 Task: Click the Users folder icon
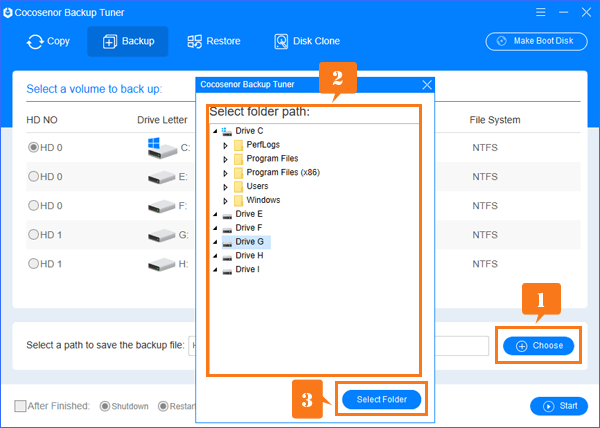click(238, 186)
